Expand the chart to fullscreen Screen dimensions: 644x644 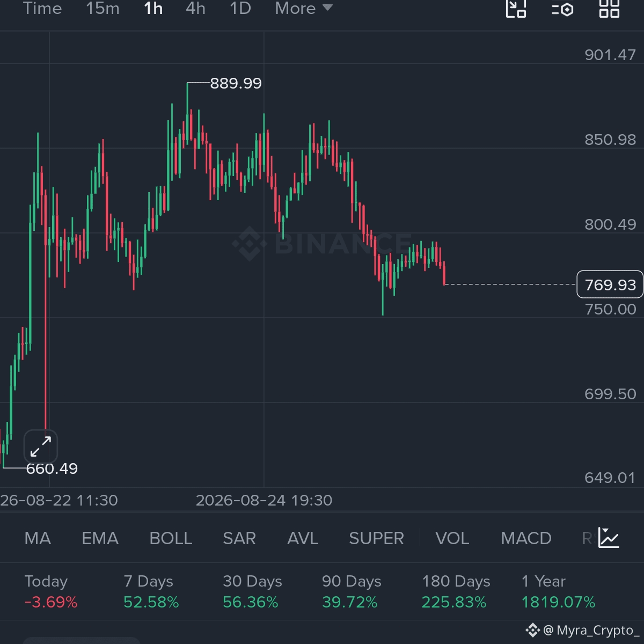41,446
